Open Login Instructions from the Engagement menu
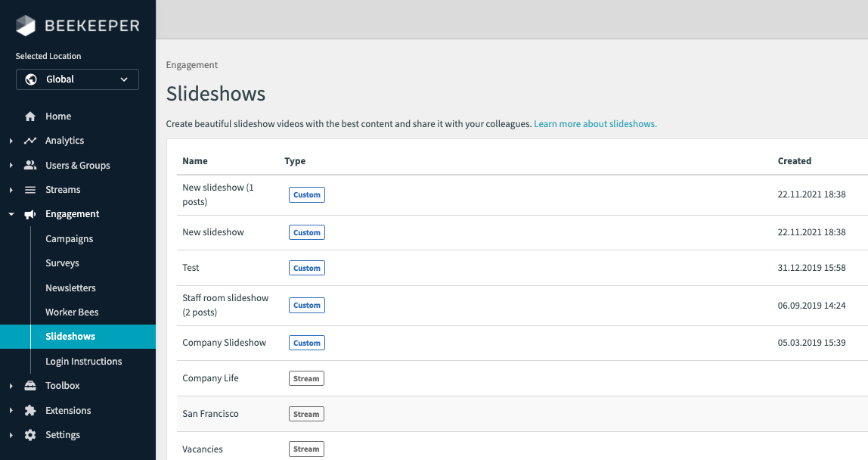Image resolution: width=868 pixels, height=460 pixels. click(x=83, y=361)
